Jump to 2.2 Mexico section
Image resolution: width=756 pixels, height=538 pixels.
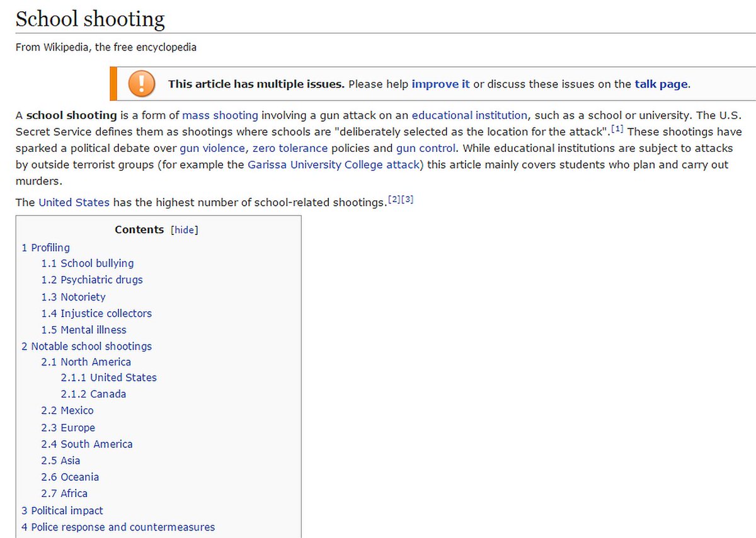[67, 411]
